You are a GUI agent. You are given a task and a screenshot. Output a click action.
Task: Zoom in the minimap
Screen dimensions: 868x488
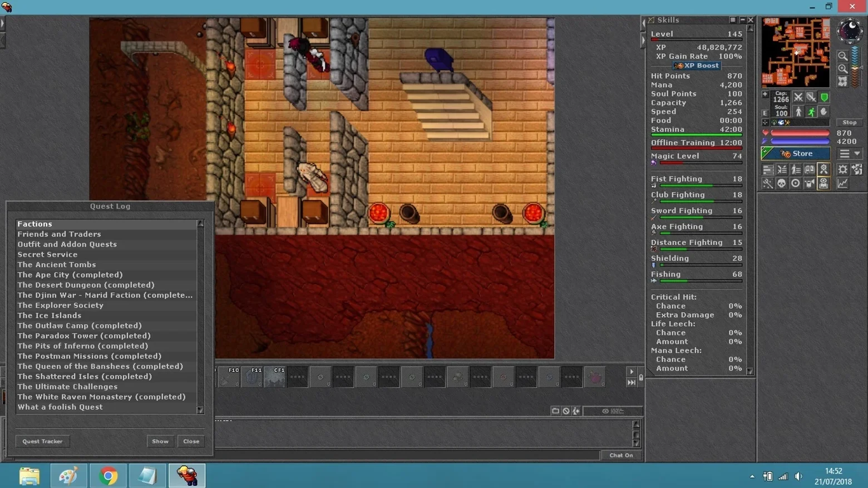[843, 69]
